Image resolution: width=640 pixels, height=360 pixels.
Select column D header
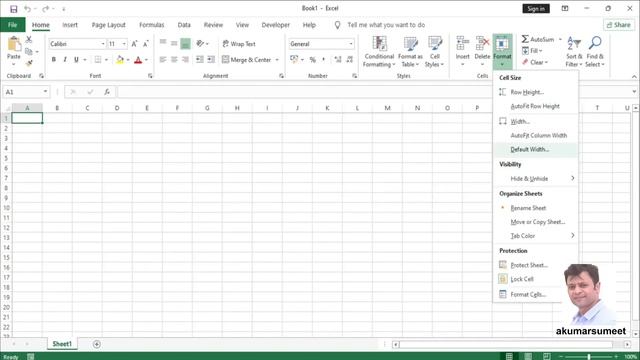click(x=117, y=108)
